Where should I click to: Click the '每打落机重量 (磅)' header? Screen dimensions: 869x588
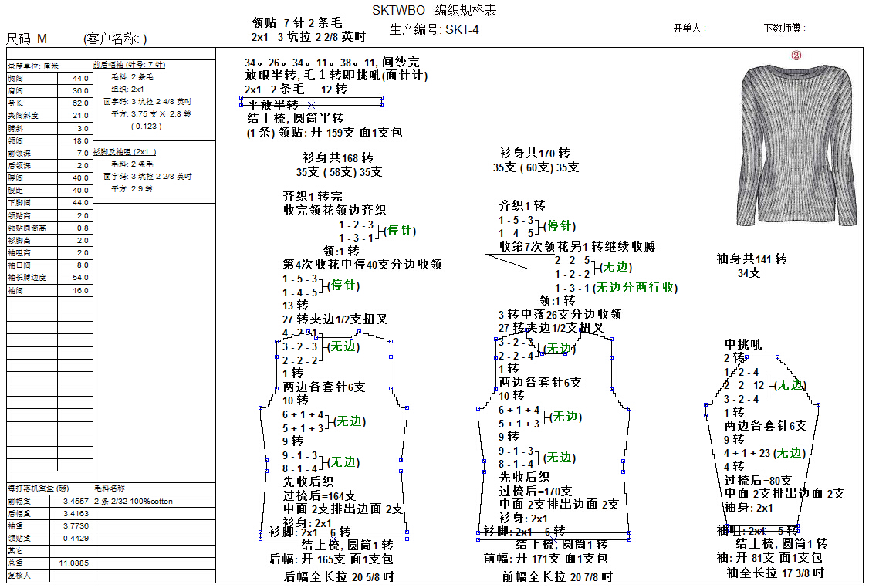coord(39,488)
